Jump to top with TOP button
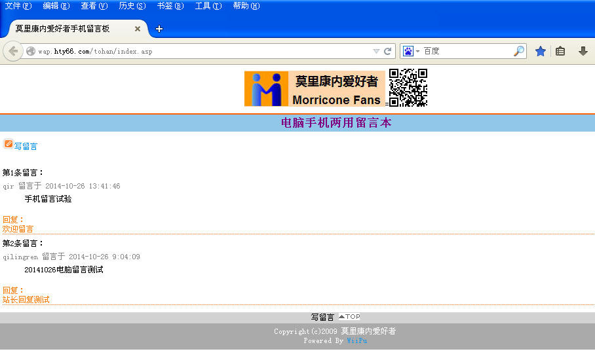The image size is (595, 364). tap(349, 317)
